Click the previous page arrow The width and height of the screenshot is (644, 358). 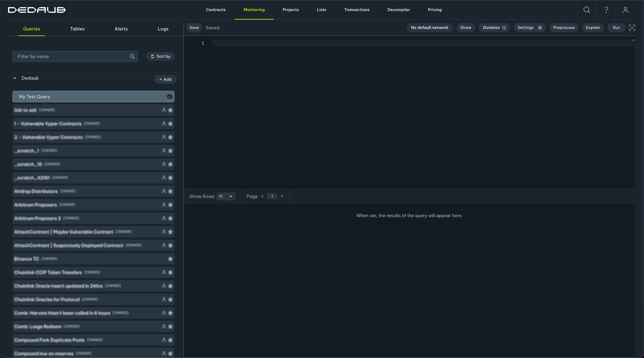click(x=262, y=196)
